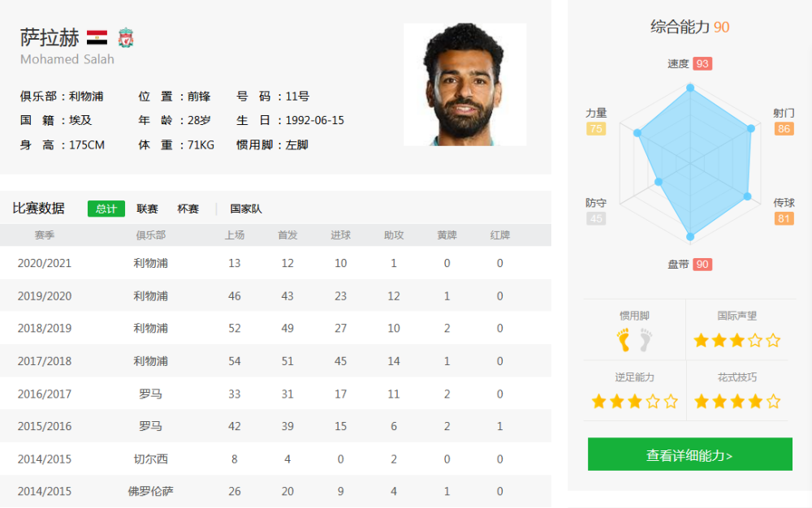Click the speed rating 93 badge

click(702, 63)
